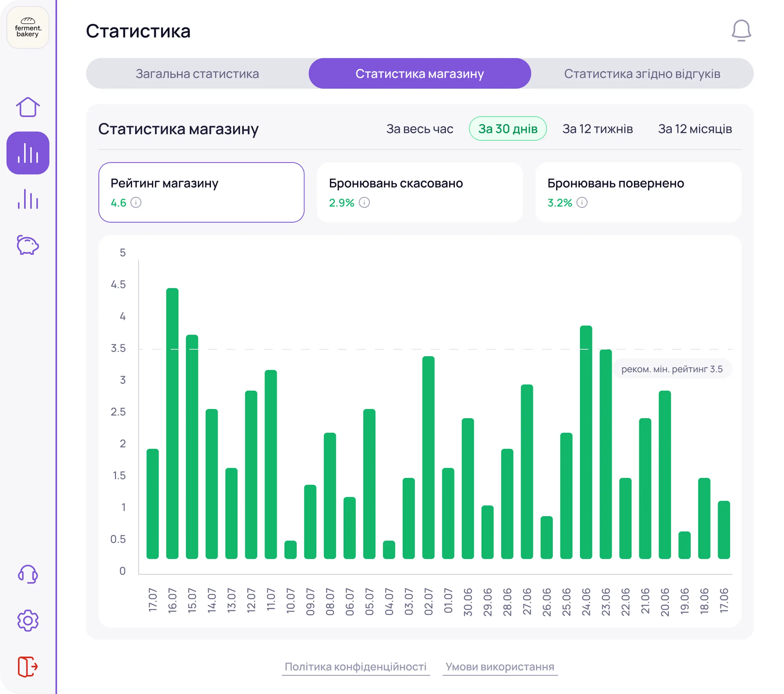
Task: Switch to Статистика згідно відгуків tab
Action: click(642, 74)
